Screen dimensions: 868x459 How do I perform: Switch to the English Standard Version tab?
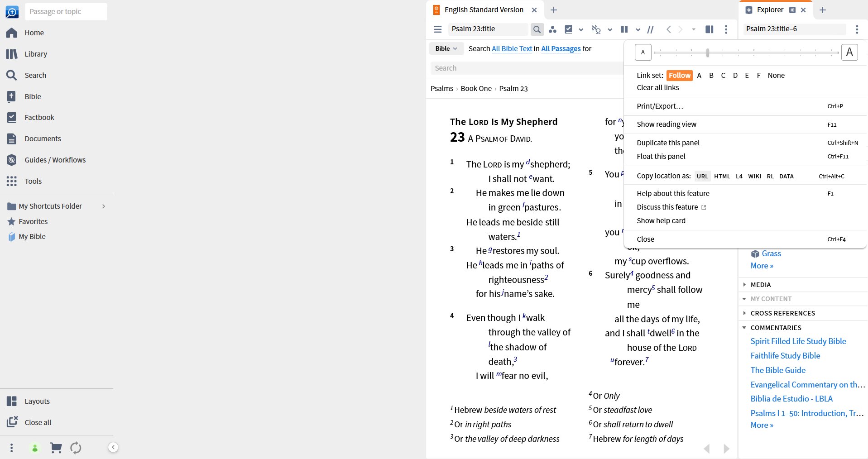(484, 10)
